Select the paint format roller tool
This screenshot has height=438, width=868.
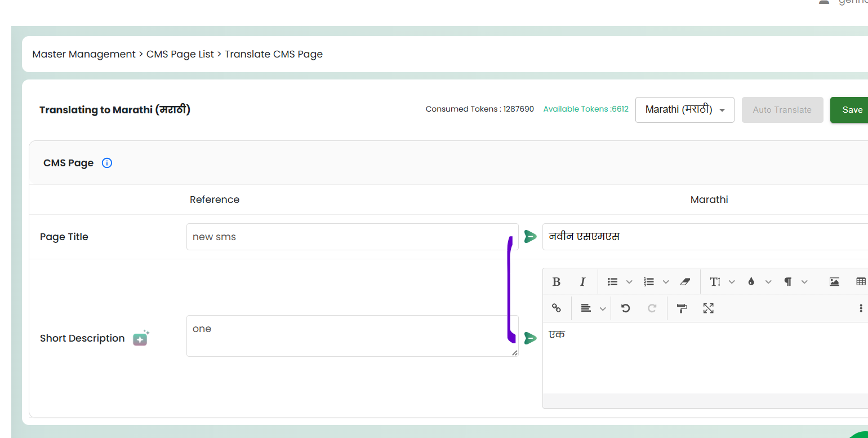point(682,308)
